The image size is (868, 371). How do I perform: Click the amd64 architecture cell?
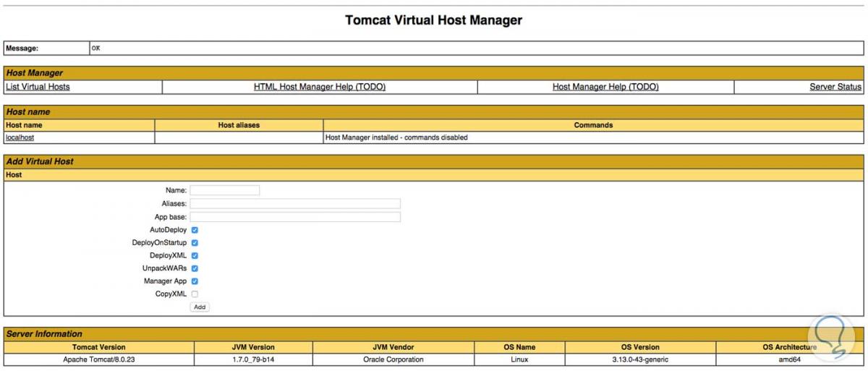(x=790, y=359)
